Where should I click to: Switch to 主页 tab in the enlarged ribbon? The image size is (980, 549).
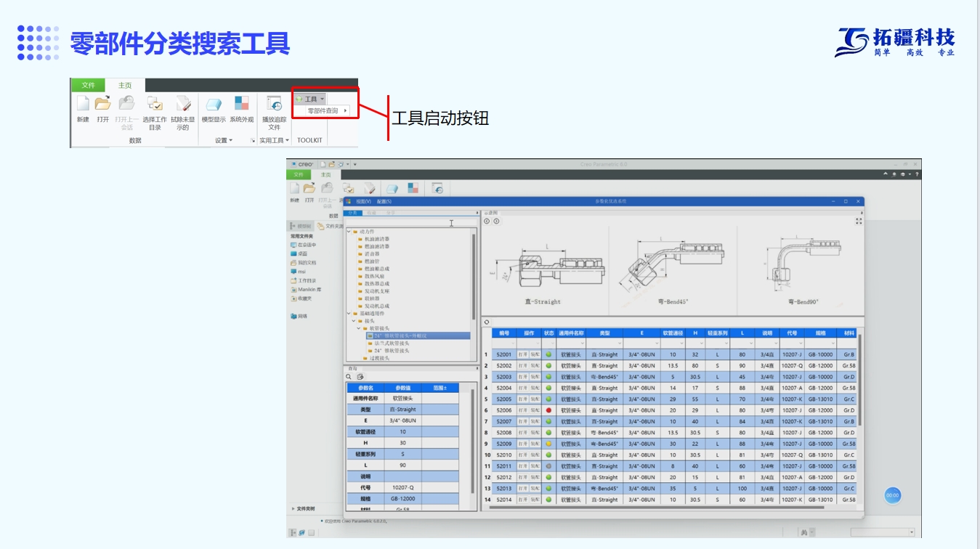click(125, 86)
